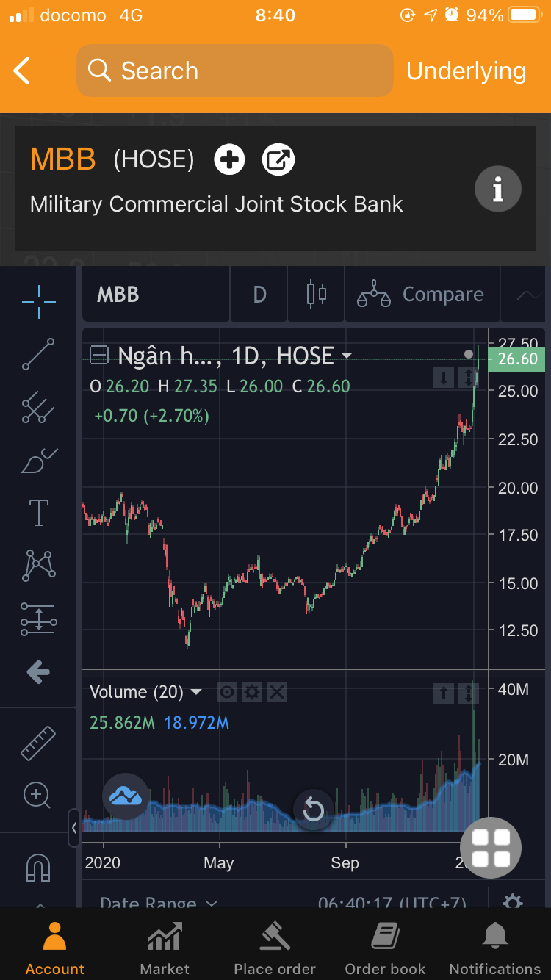Viewport: 551px width, 980px height.
Task: Select the XABCD pattern tool
Action: (38, 565)
